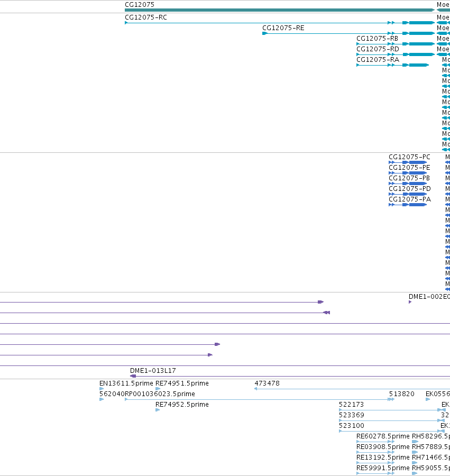This screenshot has height=476, width=450.
Task: Select the CG12075-RB transcript label
Action: [377, 39]
